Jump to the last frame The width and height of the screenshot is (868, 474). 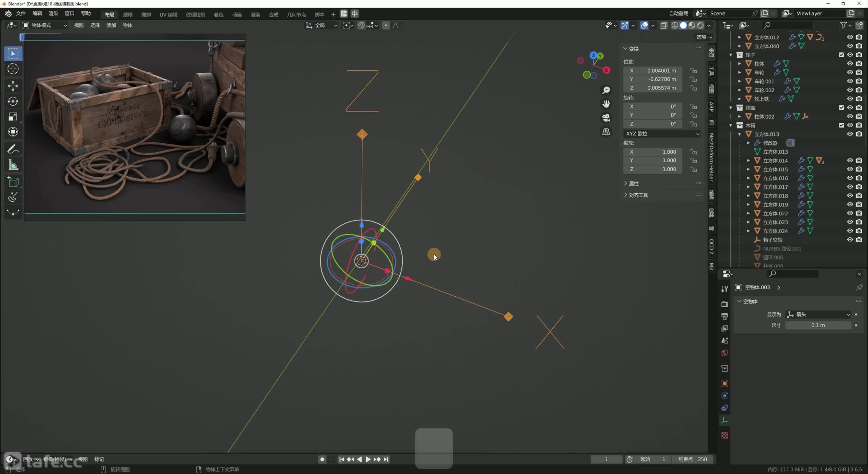click(386, 459)
